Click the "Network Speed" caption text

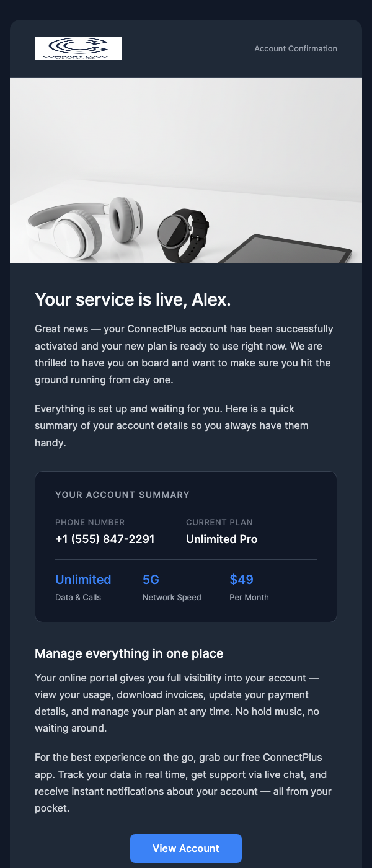point(172,597)
